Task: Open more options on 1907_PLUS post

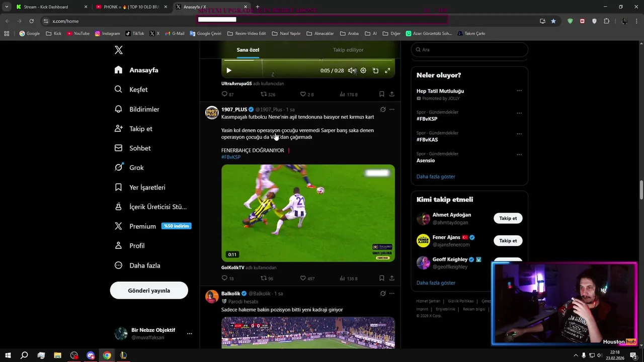Action: (392, 109)
